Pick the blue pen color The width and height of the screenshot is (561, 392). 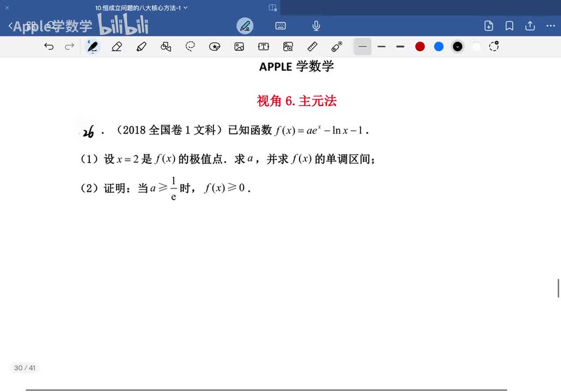tap(438, 46)
